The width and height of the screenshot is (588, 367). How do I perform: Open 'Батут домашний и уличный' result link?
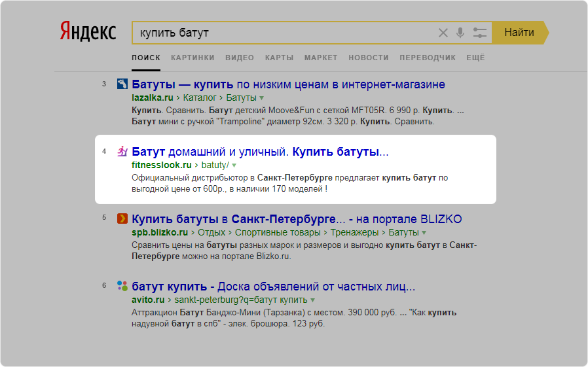pos(260,152)
